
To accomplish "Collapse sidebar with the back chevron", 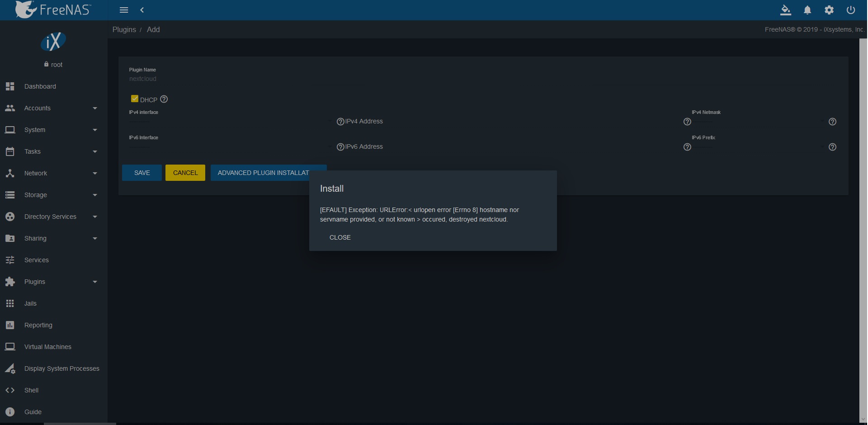I will (142, 10).
